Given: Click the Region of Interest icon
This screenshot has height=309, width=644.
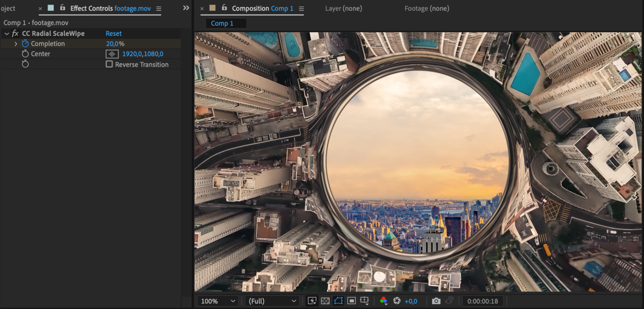Looking at the screenshot, I should tap(351, 301).
